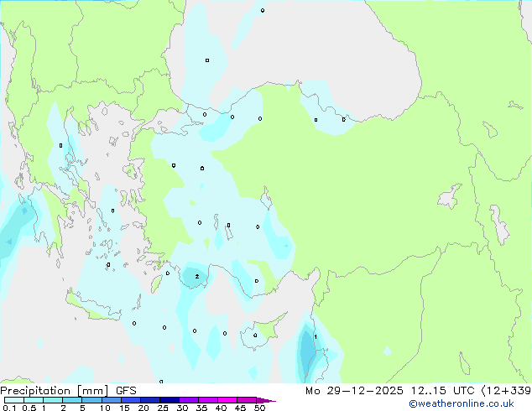Image resolution: width=532 pixels, height=411 pixels.
Task: Click the 'Precipitation [mm] GFS' title
Action: point(68,391)
